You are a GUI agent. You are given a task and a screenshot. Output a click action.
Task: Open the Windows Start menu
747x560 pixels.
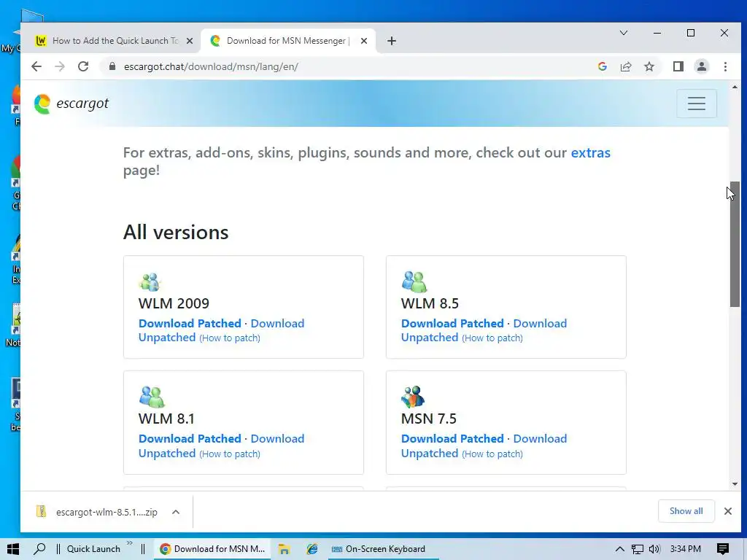13,549
